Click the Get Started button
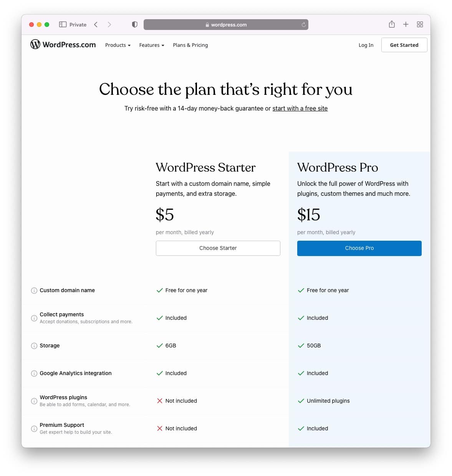 coord(404,45)
